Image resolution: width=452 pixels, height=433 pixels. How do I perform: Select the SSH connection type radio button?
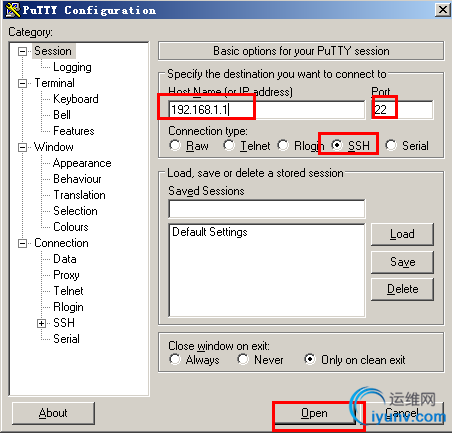tap(337, 145)
